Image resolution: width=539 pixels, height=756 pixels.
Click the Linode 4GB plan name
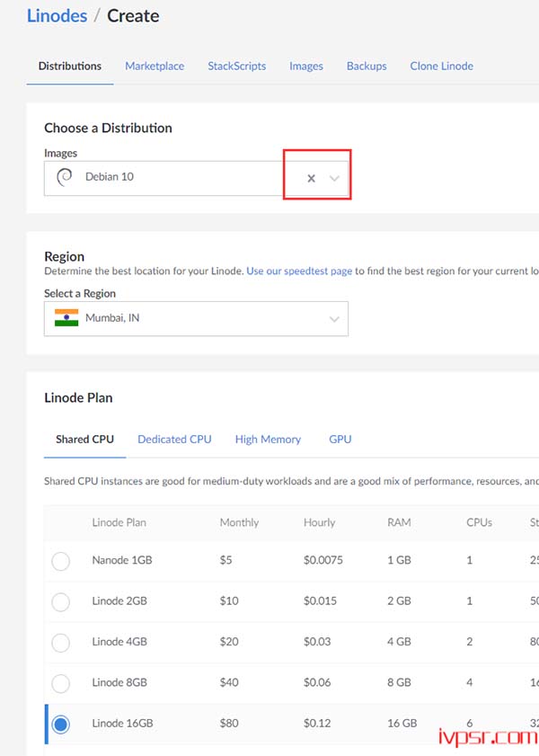(119, 642)
